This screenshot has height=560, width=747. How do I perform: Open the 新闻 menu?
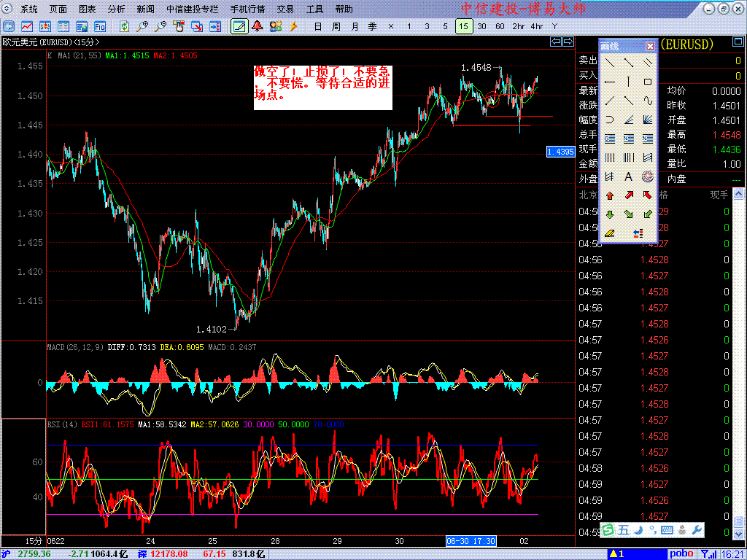pyautogui.click(x=145, y=9)
